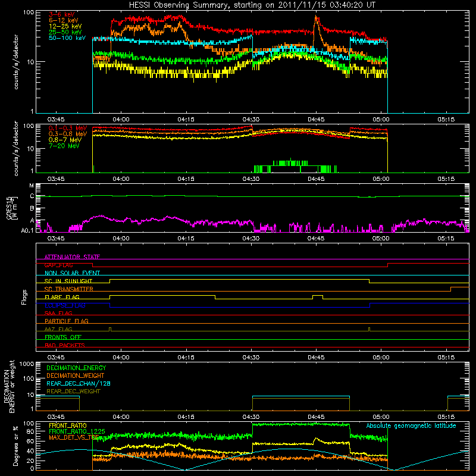Select the SC_TRANSMITTER flag label

coord(69,289)
